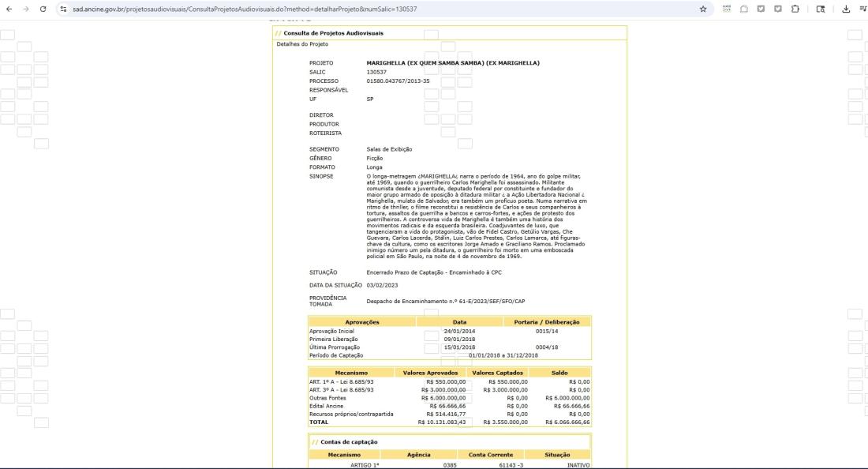Click the 'Contas de captação' section heading
Viewport: 868px width, 469px height.
click(x=350, y=441)
